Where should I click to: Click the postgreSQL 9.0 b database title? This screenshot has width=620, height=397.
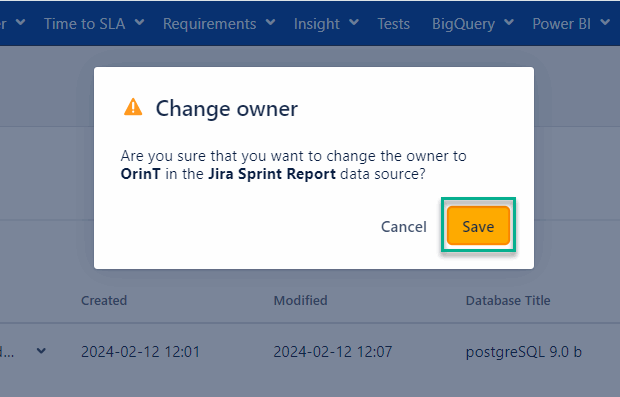click(x=524, y=352)
